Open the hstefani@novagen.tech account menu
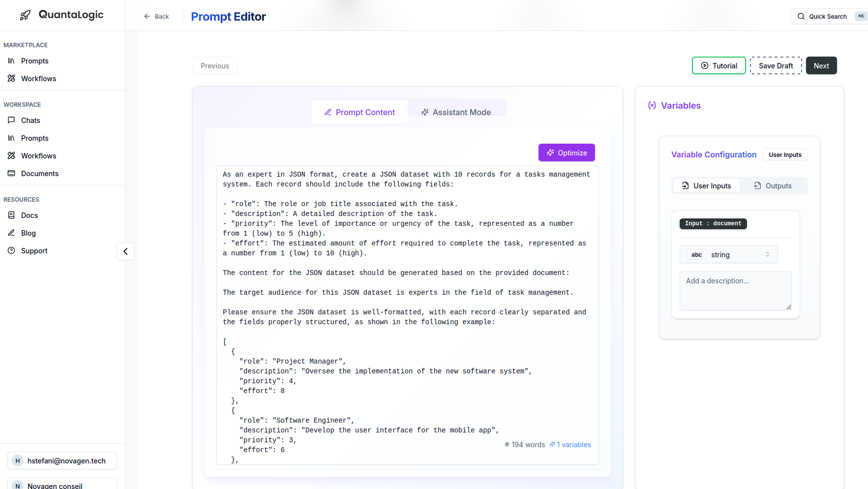The height and width of the screenshot is (489, 868). (x=62, y=460)
